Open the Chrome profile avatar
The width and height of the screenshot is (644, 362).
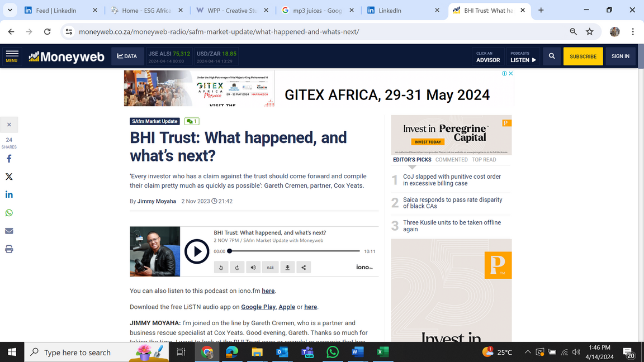[x=614, y=32]
